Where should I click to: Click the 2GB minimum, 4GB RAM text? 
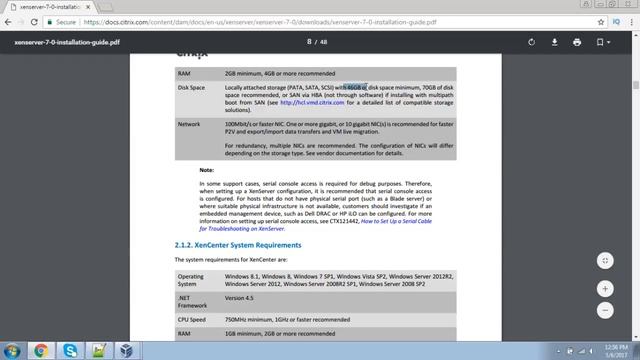(280, 73)
